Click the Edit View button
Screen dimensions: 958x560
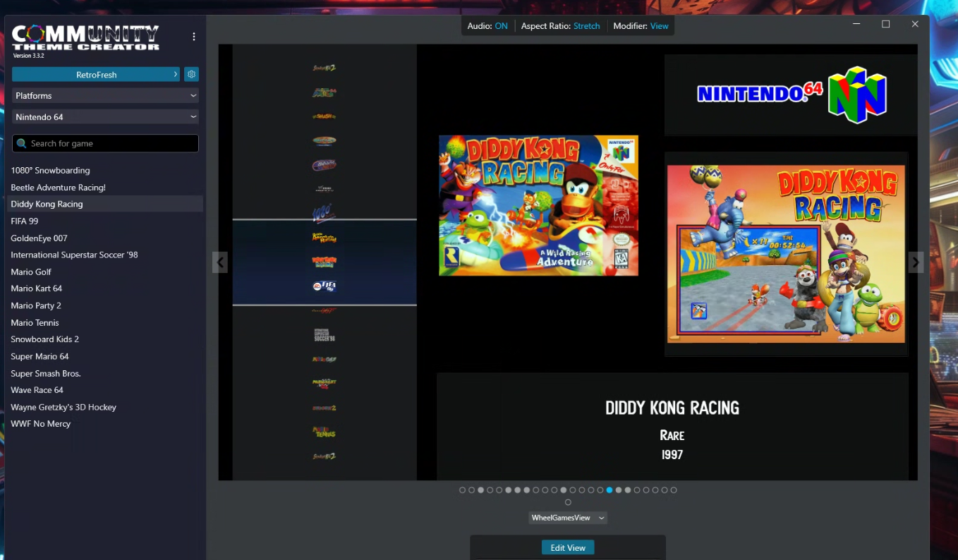(568, 547)
